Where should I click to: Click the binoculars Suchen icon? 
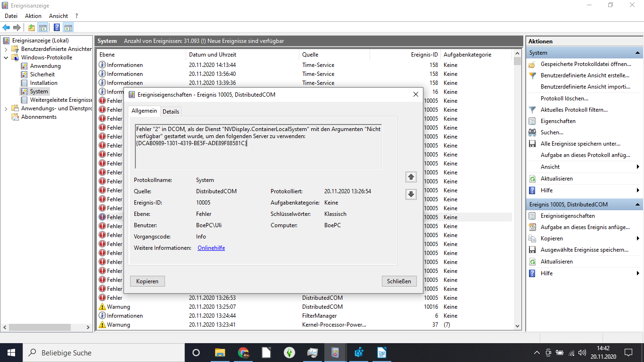click(532, 132)
